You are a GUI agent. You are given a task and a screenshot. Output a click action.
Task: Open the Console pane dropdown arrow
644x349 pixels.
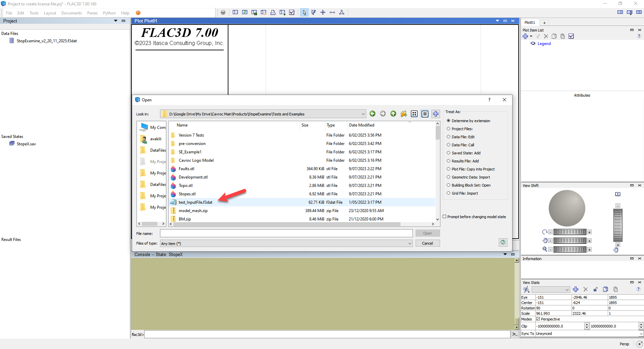pos(505,254)
